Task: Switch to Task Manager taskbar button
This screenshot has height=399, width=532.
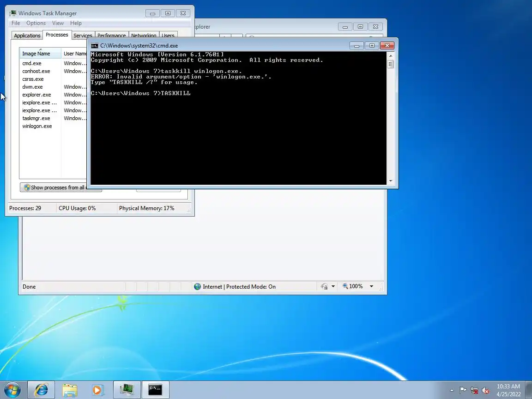Action: (127, 390)
